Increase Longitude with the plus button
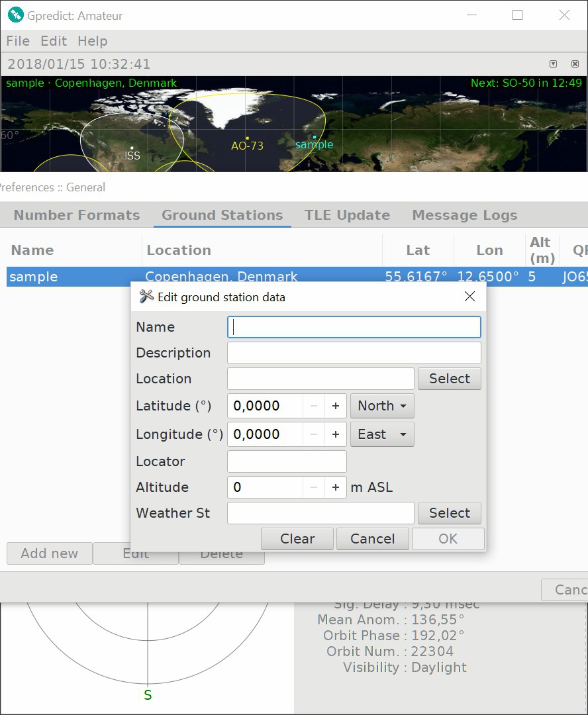This screenshot has width=588, height=715. [336, 434]
